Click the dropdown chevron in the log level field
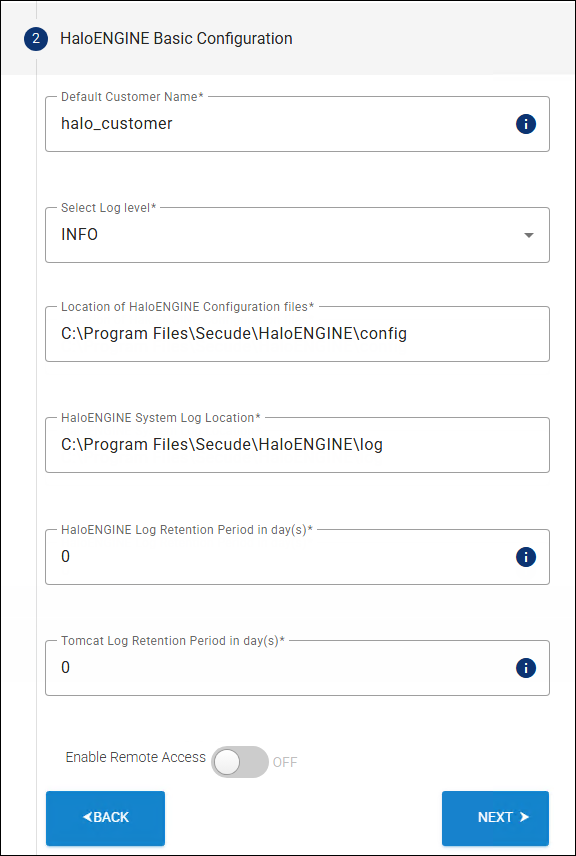576x856 pixels. pos(529,234)
